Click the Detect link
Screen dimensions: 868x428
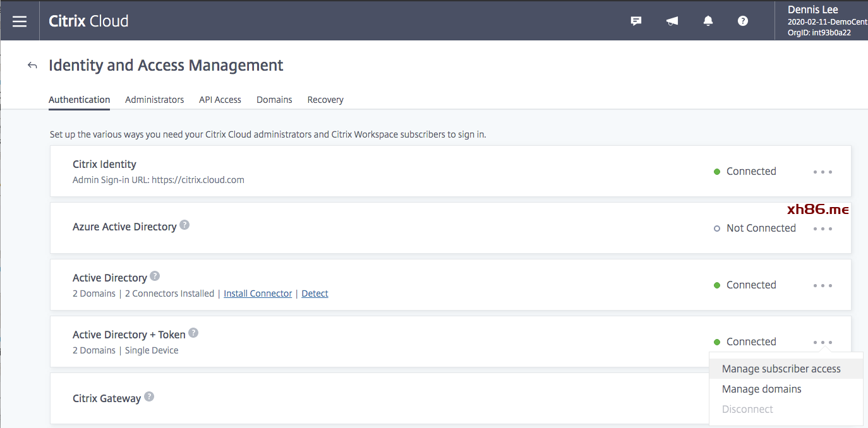315,294
